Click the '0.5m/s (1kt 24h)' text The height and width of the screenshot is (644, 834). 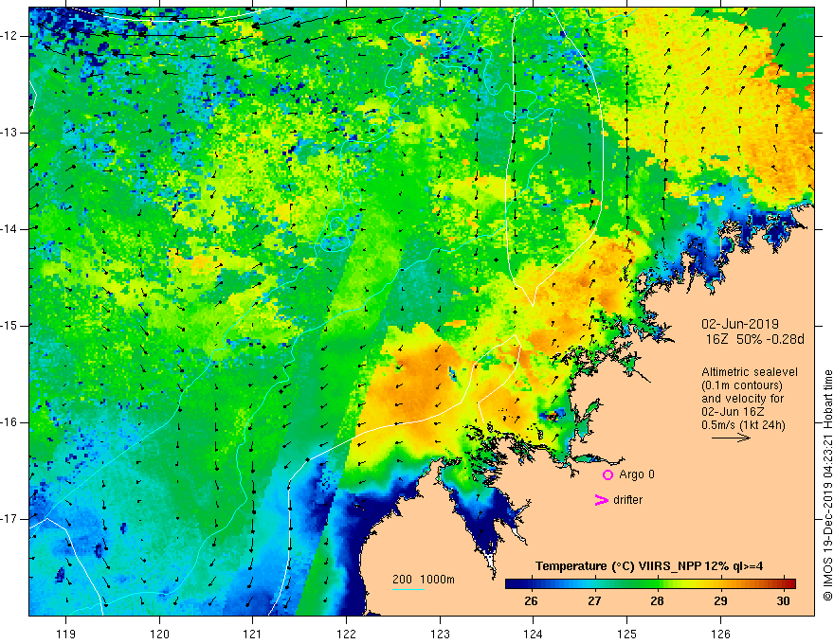point(743,425)
